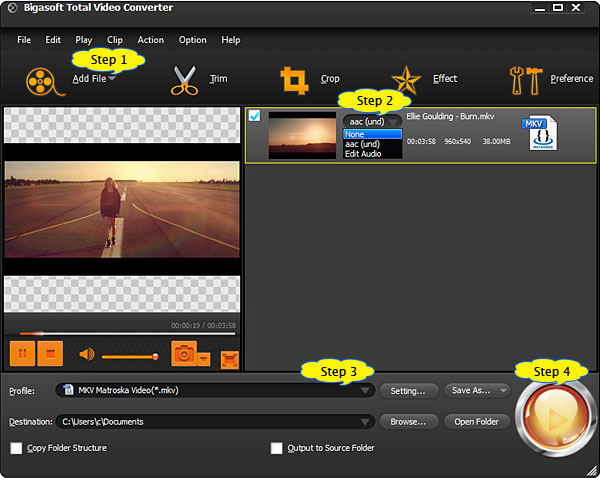Open the Effect star icon
The height and width of the screenshot is (478, 600).
[x=406, y=80]
